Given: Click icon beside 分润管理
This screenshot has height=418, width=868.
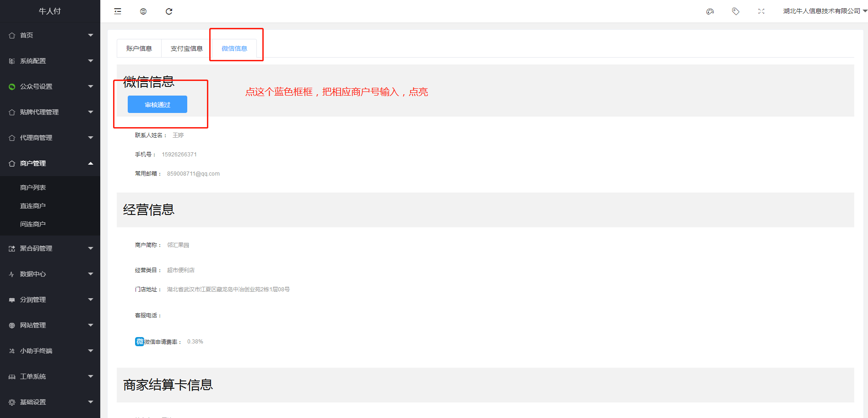Looking at the screenshot, I should coord(12,300).
